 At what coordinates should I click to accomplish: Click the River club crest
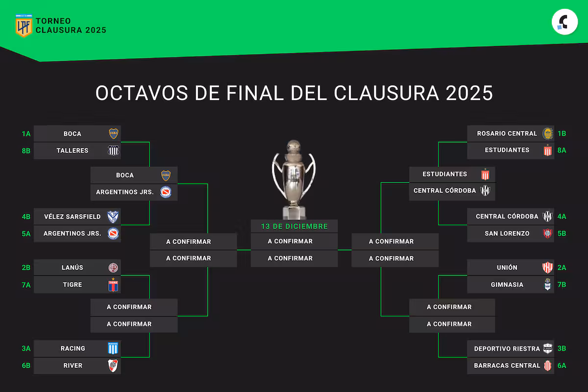[113, 366]
